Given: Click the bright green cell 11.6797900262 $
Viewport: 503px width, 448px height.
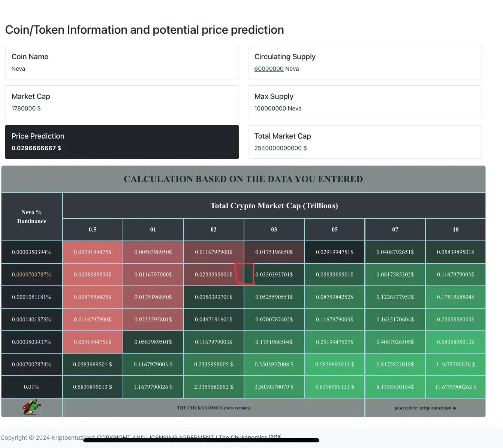Looking at the screenshot, I should tap(455, 387).
